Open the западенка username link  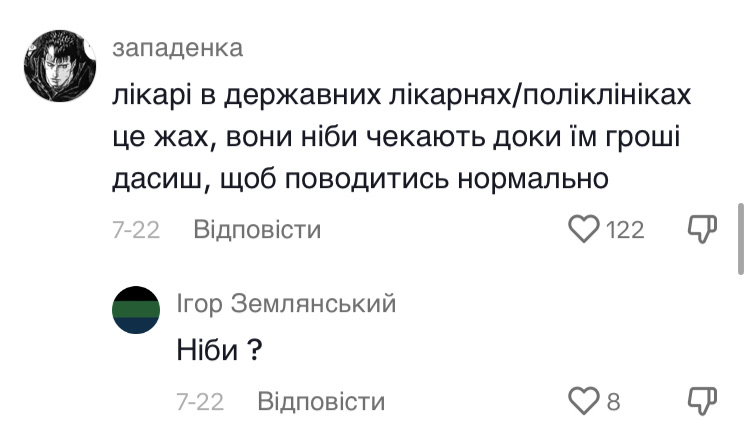click(x=177, y=48)
